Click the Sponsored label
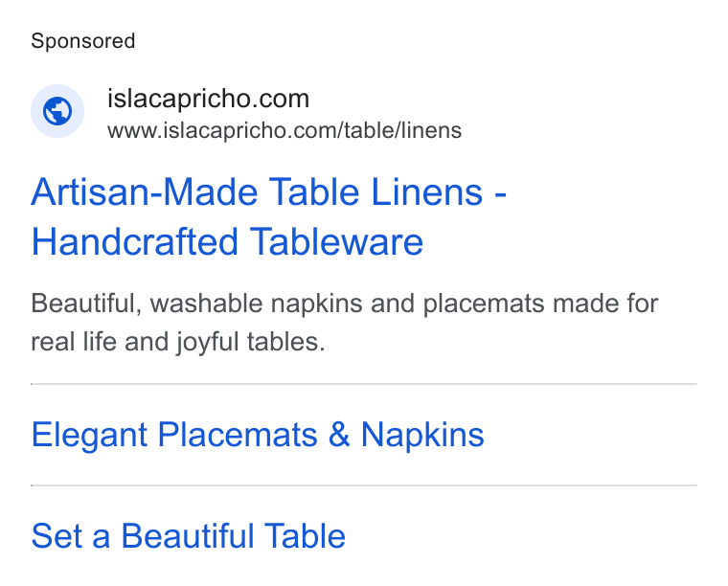Viewport: 728px width, 586px height. coord(83,41)
